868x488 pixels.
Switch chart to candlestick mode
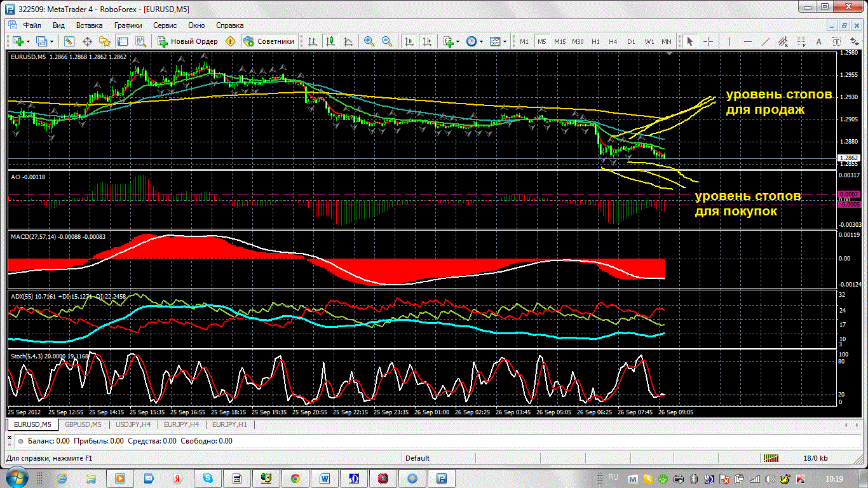(x=330, y=41)
